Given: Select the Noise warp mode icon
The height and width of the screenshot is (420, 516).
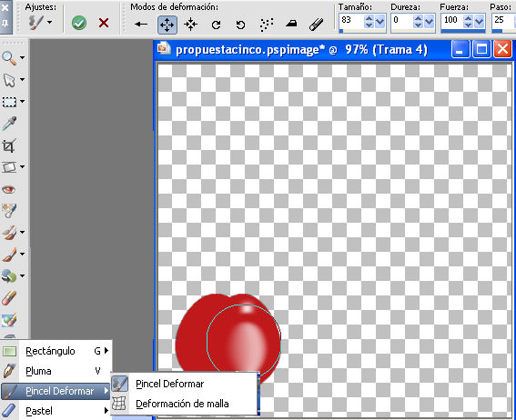Looking at the screenshot, I should coord(267,25).
